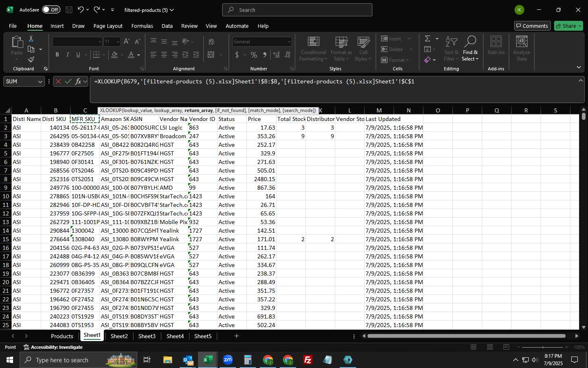The width and height of the screenshot is (588, 368).
Task: Click the Font Color A icon
Action: coord(131,54)
